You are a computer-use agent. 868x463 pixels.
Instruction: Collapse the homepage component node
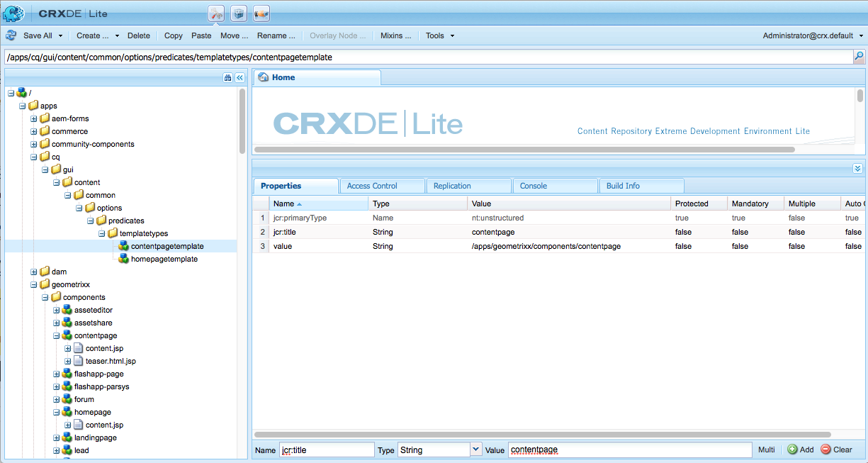(x=57, y=412)
